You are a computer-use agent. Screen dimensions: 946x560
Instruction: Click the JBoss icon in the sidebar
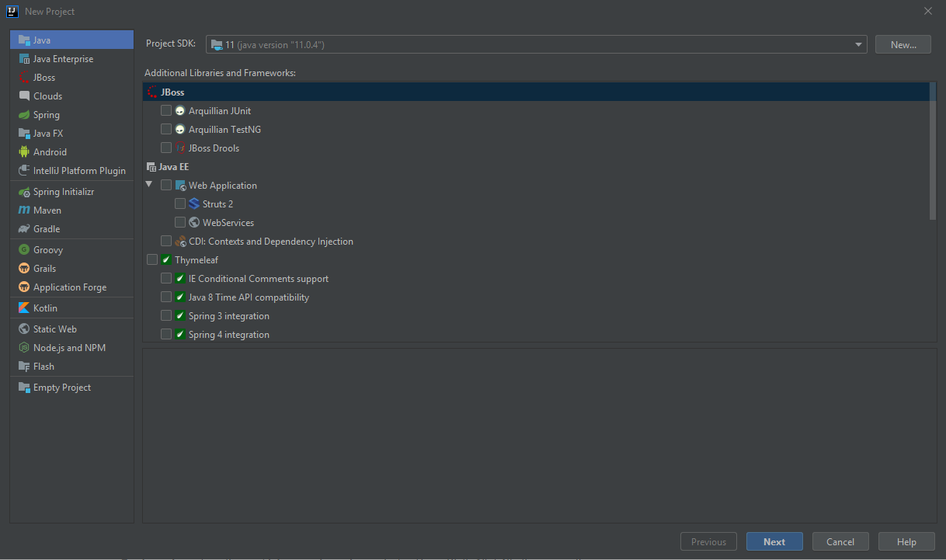[x=24, y=78]
